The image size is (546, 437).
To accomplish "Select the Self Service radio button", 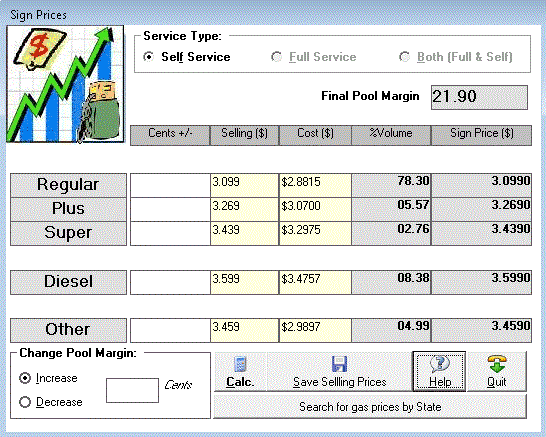I will 148,57.
